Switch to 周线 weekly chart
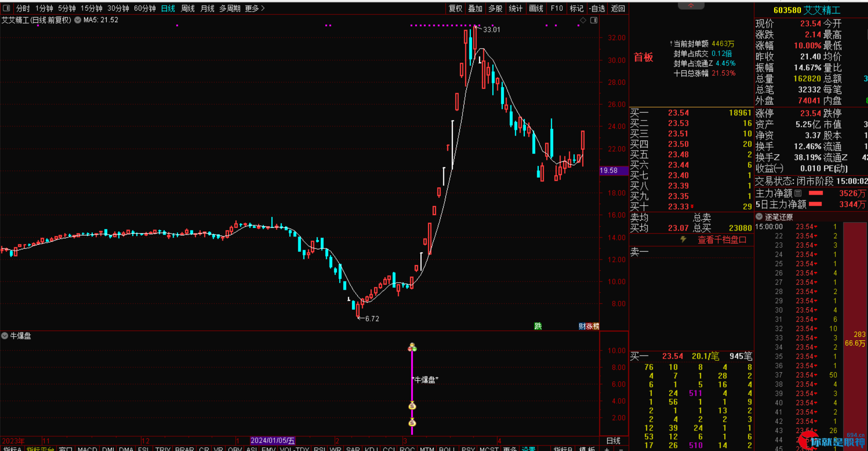868x451 pixels. coord(188,8)
